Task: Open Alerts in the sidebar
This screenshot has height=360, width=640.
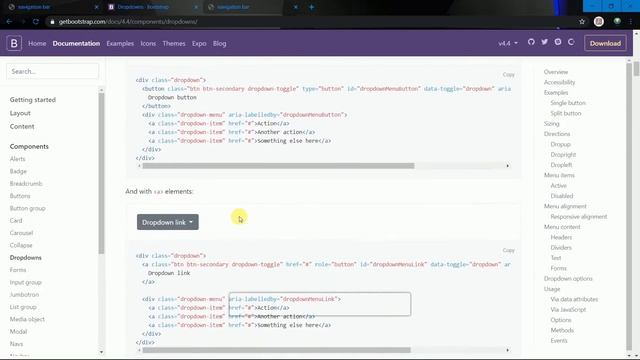Action: pos(18,159)
